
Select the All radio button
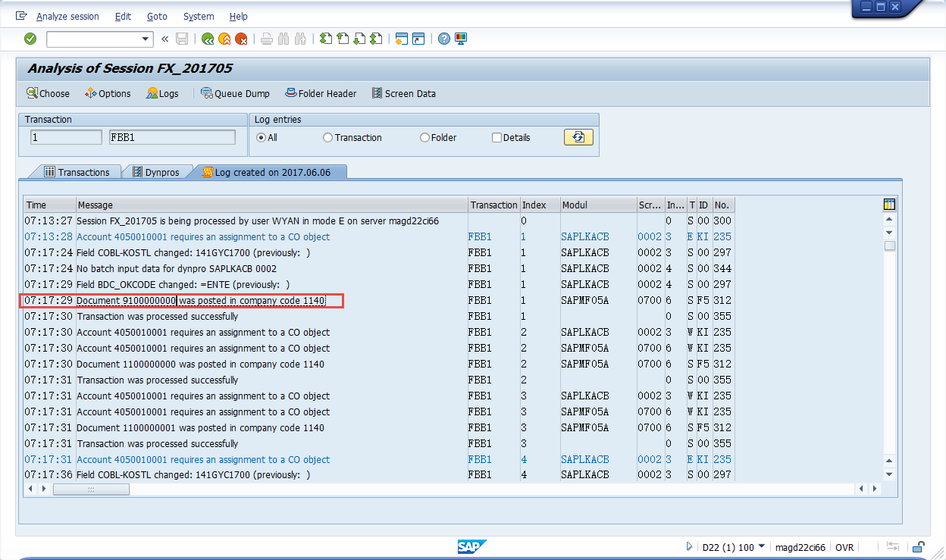pos(262,137)
